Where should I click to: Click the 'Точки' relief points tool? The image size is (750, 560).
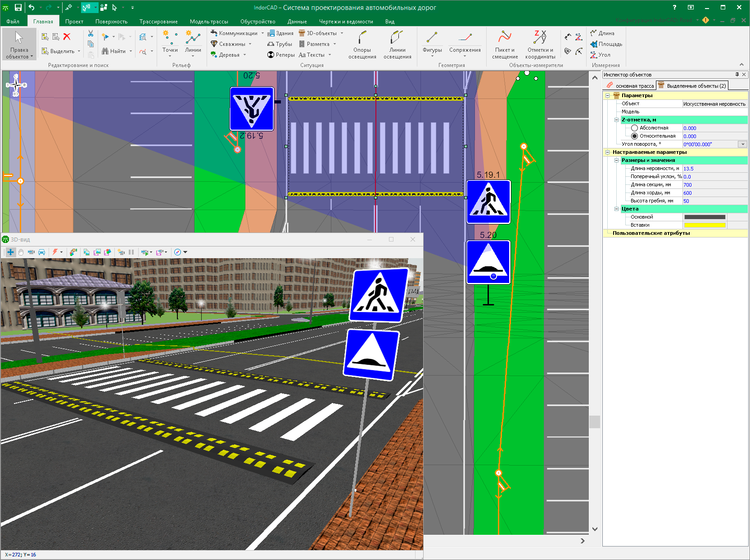(x=170, y=44)
